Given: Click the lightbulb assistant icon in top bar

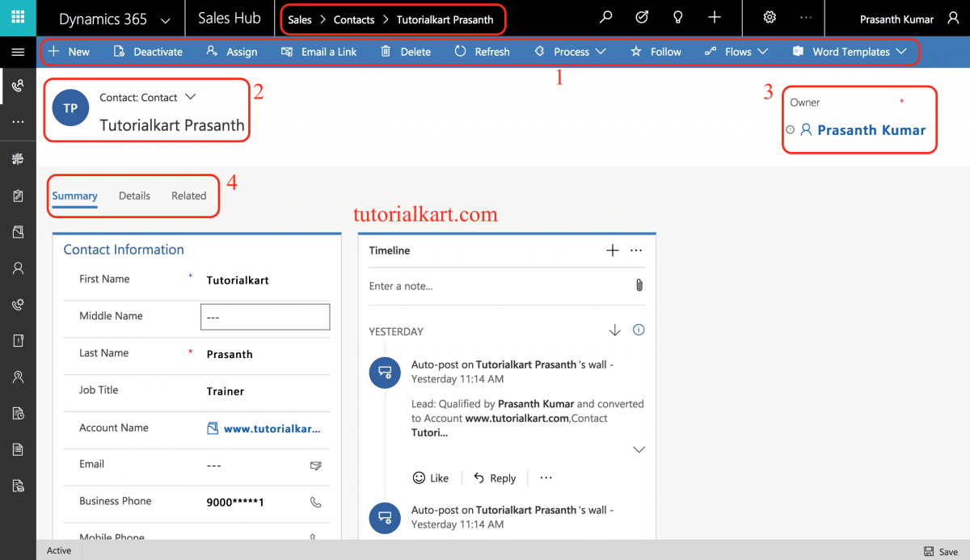Looking at the screenshot, I should pyautogui.click(x=677, y=17).
